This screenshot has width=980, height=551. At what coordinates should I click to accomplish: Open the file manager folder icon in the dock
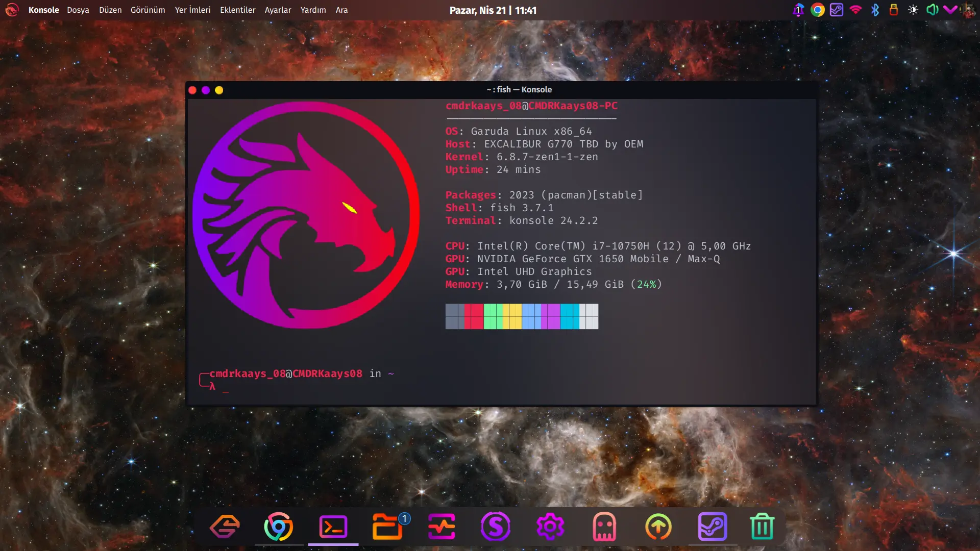coord(388,527)
